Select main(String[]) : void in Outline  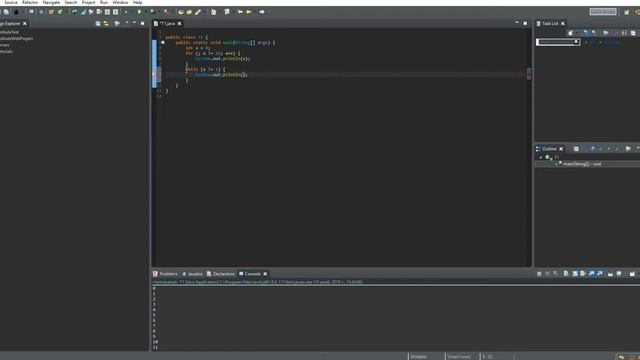coord(582,164)
